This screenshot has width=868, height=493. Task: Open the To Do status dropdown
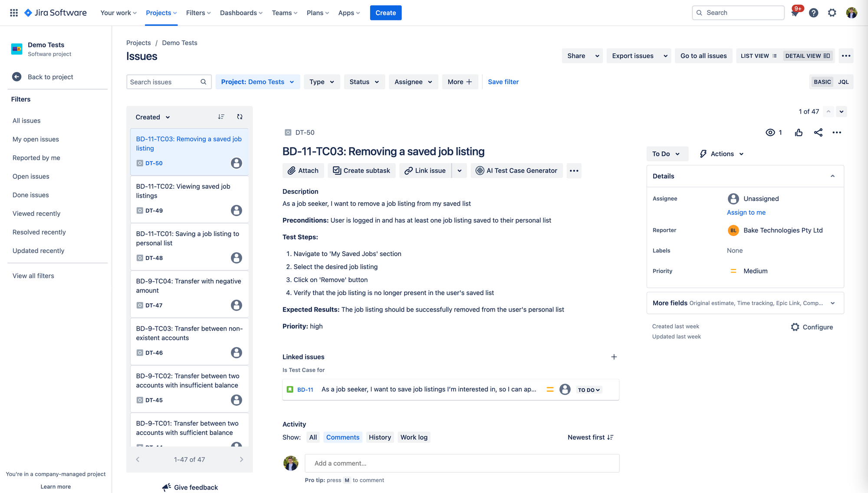click(x=666, y=154)
